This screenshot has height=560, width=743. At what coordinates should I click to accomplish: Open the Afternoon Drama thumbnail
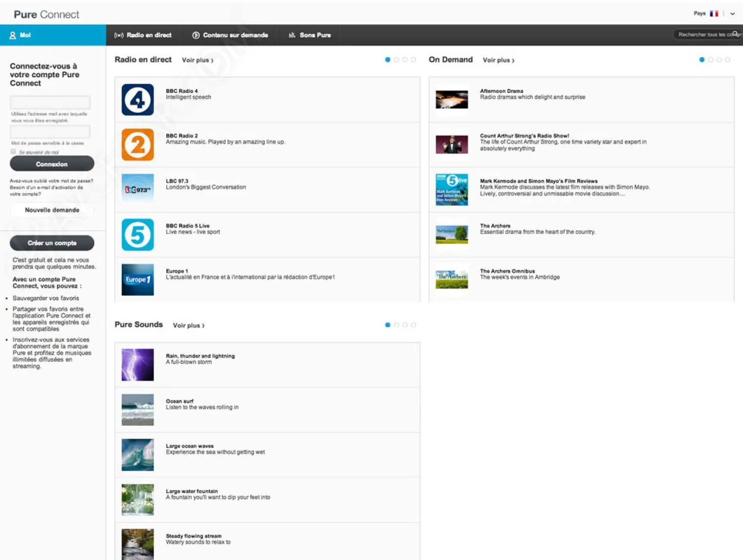click(452, 100)
